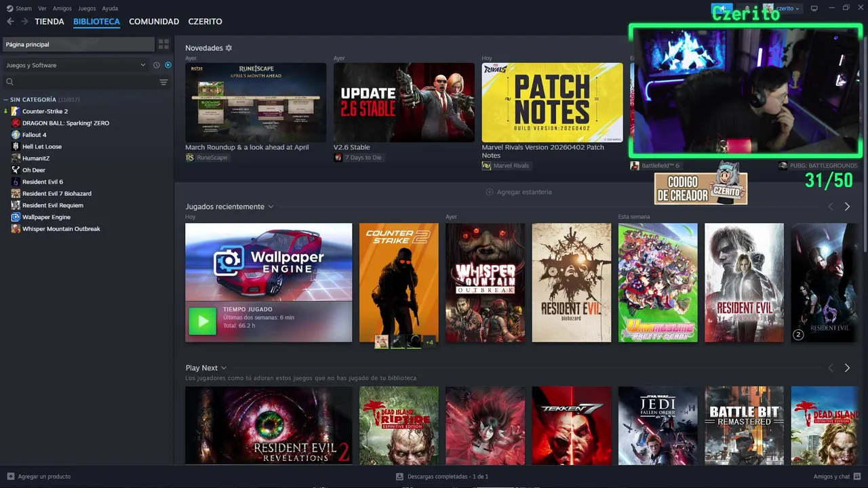
Task: Open the Ver menu
Action: [x=42, y=8]
